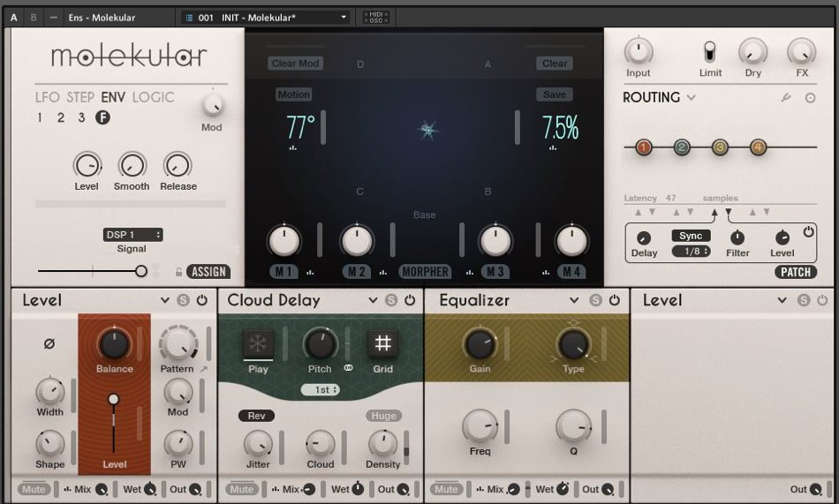Screen dimensions: 839x504
Task: Switch to the LFO modulator tab
Action: point(47,97)
